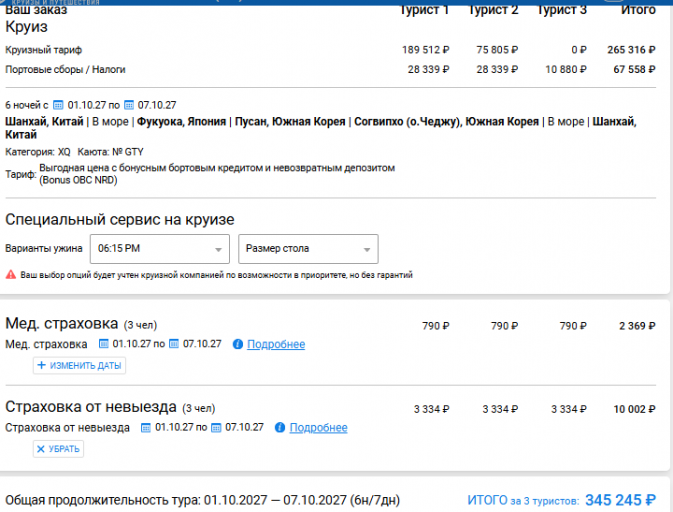
Task: Click tariff description Bonus OBC NRD
Action: [x=217, y=174]
